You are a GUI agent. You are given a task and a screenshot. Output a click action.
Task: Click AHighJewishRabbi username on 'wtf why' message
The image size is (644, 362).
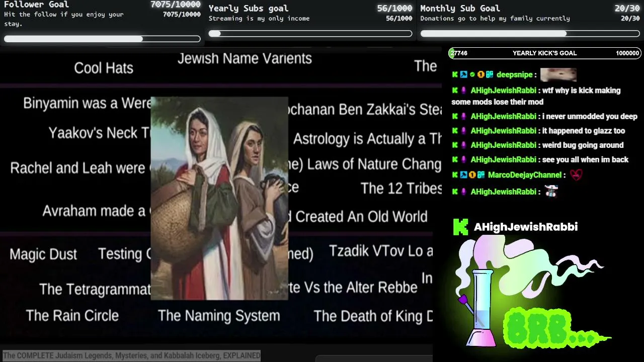tap(503, 90)
